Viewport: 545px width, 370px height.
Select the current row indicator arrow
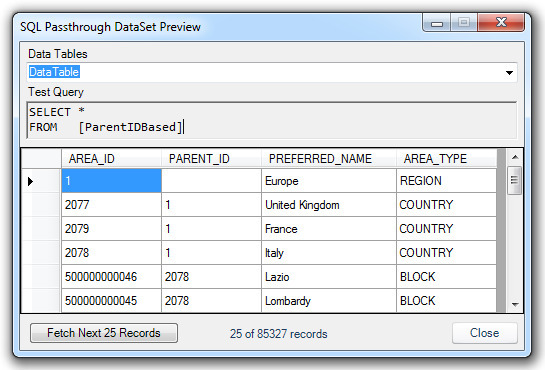31,181
